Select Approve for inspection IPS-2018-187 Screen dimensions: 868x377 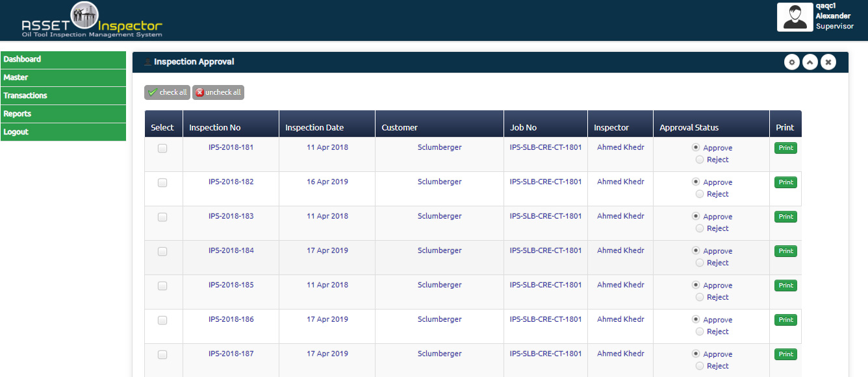click(696, 354)
